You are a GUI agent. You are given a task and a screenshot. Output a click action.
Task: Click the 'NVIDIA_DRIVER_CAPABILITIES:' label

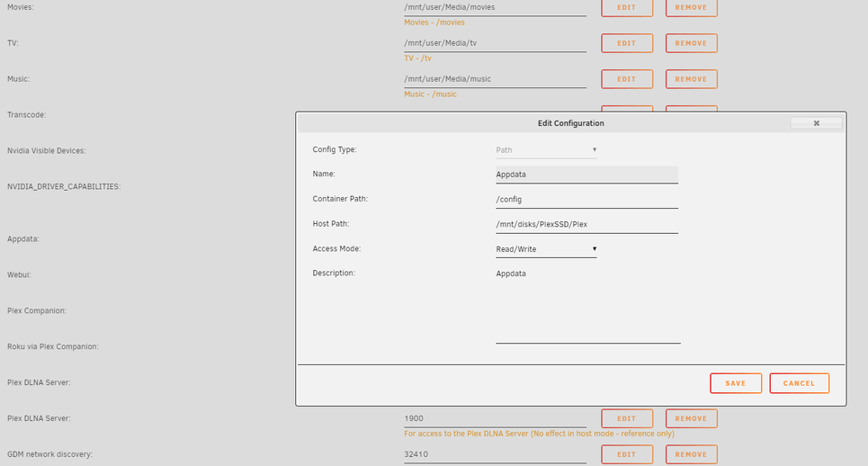pyautogui.click(x=64, y=186)
